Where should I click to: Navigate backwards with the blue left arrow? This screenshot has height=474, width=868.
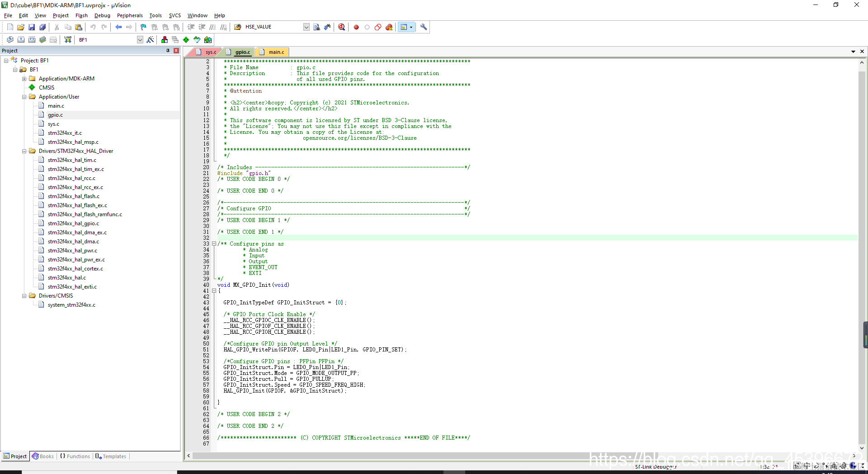tap(118, 27)
